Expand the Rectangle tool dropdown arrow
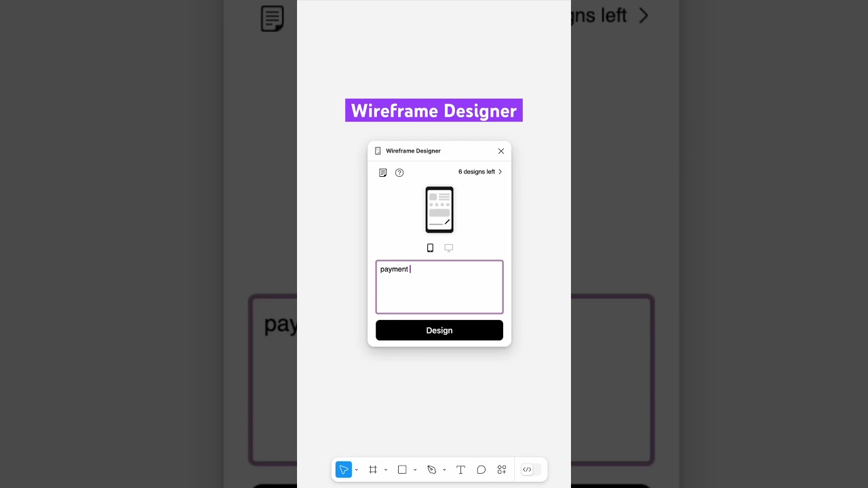Viewport: 868px width, 488px height. coord(415,470)
